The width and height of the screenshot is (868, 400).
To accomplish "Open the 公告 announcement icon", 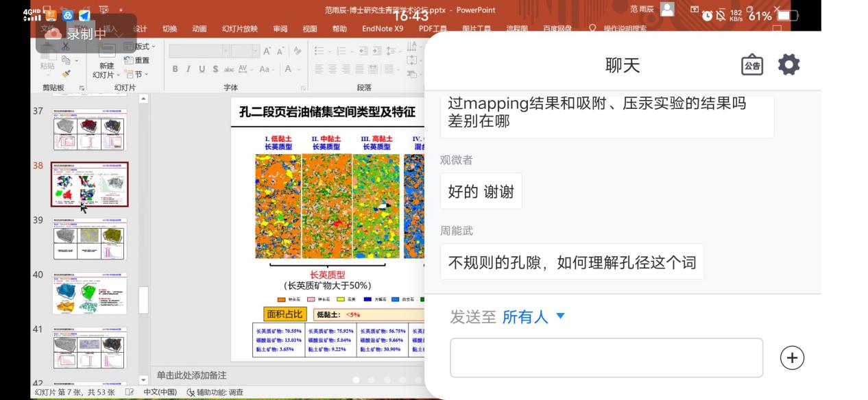I will click(752, 65).
